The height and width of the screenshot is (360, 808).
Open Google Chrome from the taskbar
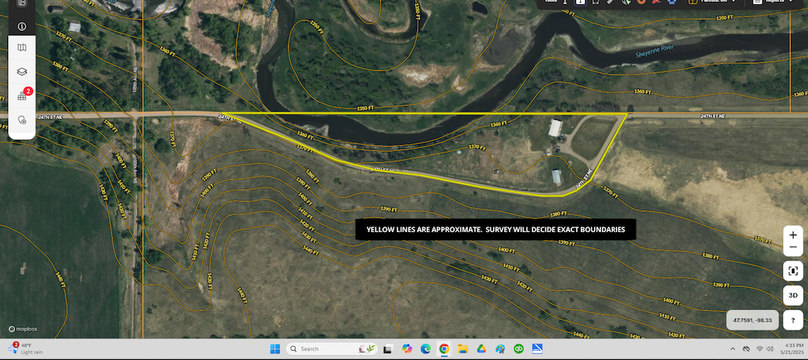pyautogui.click(x=444, y=349)
